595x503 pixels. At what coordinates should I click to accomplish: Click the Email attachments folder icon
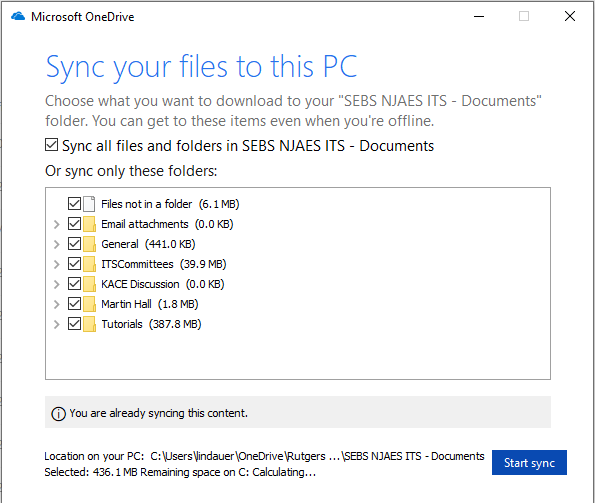pyautogui.click(x=89, y=224)
